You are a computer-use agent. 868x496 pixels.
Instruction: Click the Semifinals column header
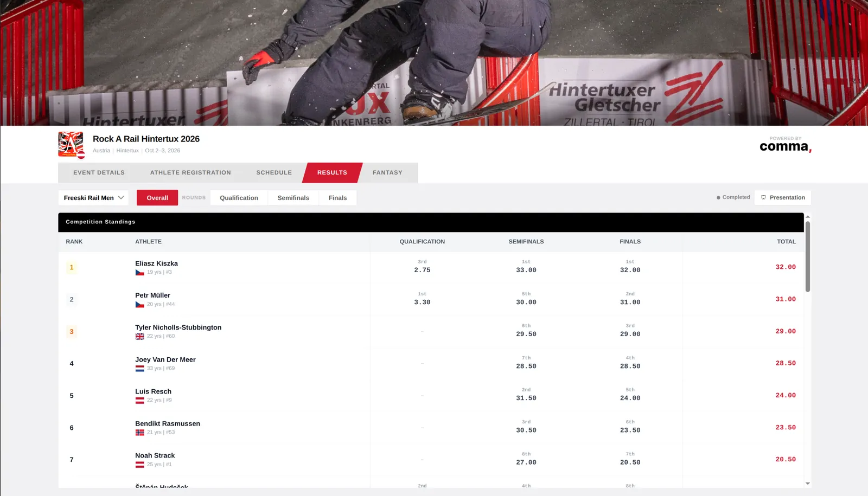[526, 242]
